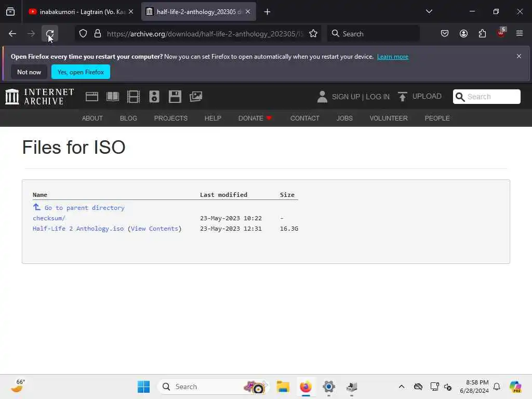Screen dimensions: 532x399
Task: Download Half-Life 2 Anthology.iso
Action: click(x=78, y=229)
